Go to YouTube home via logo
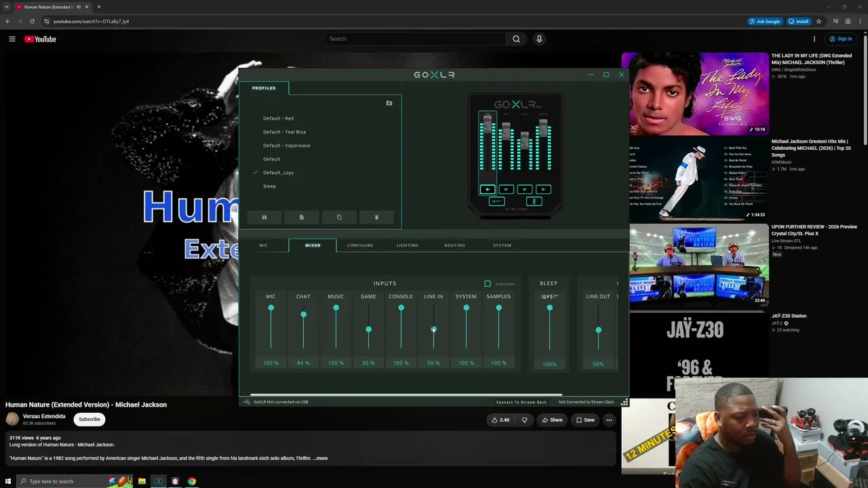 [x=41, y=39]
